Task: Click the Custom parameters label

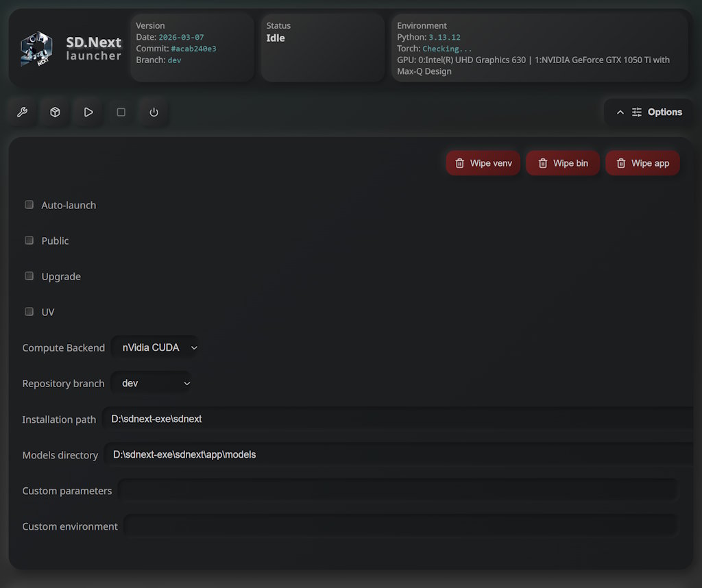Action: (67, 491)
